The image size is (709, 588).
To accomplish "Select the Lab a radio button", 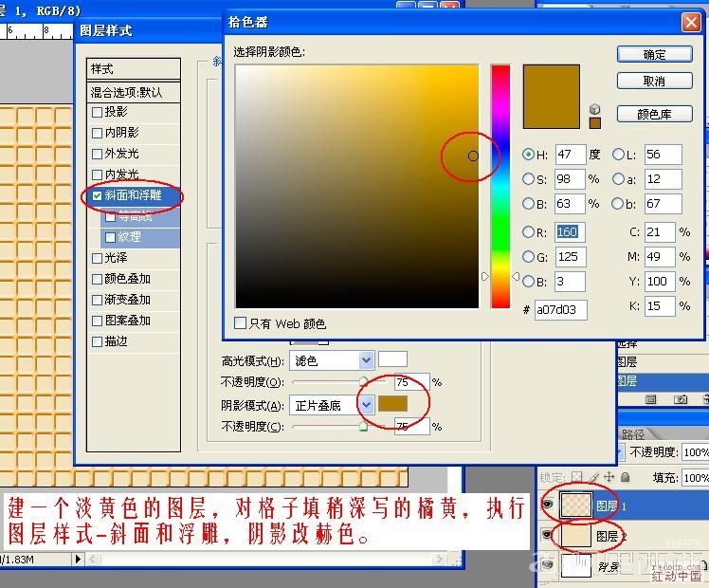I will point(618,178).
